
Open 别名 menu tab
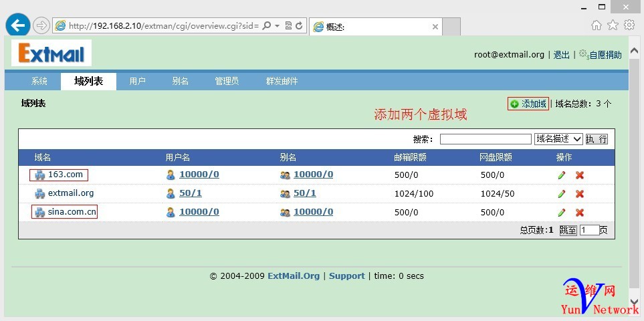181,82
